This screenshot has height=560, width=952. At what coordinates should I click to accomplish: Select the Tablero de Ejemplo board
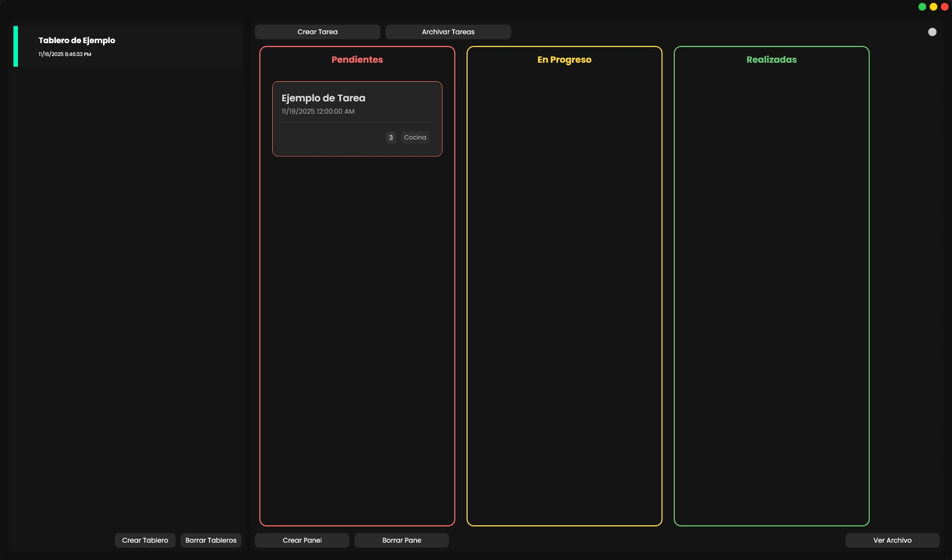77,40
